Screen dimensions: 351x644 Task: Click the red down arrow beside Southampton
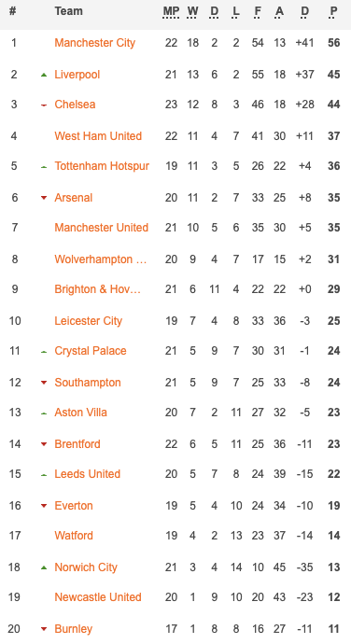[44, 383]
